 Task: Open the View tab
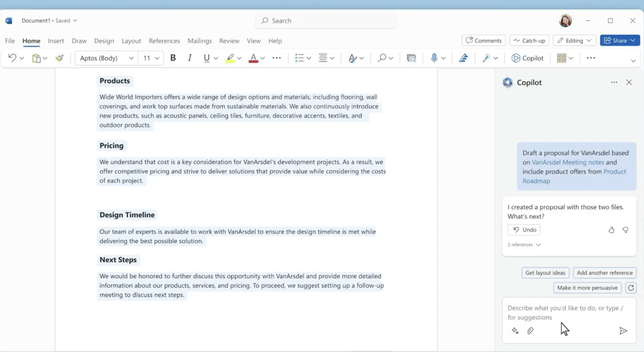[x=254, y=41]
